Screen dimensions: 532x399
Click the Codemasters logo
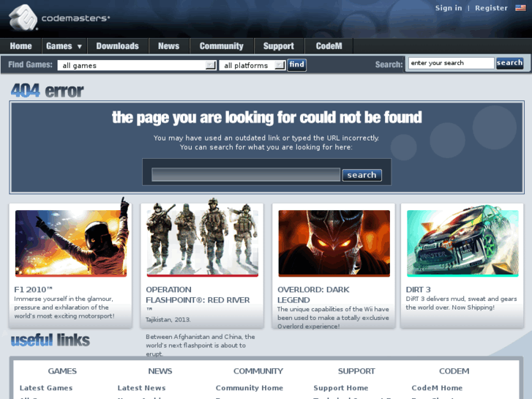click(x=59, y=18)
